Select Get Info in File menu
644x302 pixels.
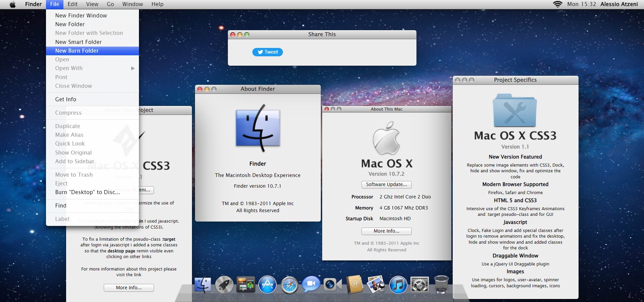[x=92, y=99]
